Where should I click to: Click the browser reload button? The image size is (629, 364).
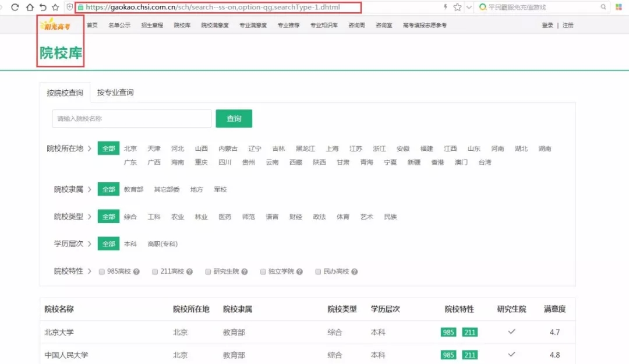pos(15,8)
